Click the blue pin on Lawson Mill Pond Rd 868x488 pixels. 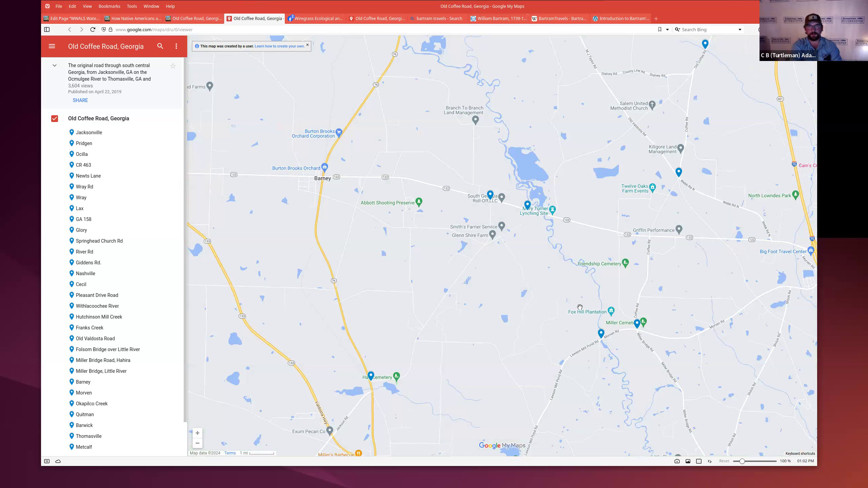[x=601, y=333]
